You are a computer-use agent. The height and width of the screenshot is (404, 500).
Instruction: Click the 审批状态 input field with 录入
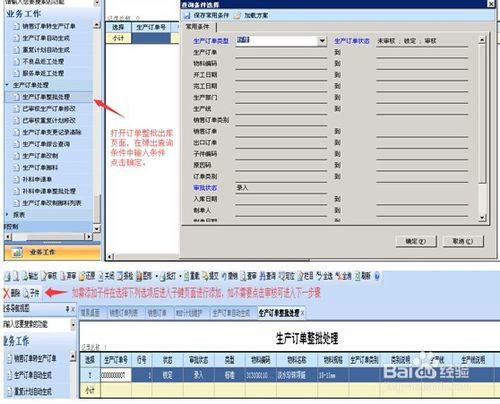click(281, 188)
